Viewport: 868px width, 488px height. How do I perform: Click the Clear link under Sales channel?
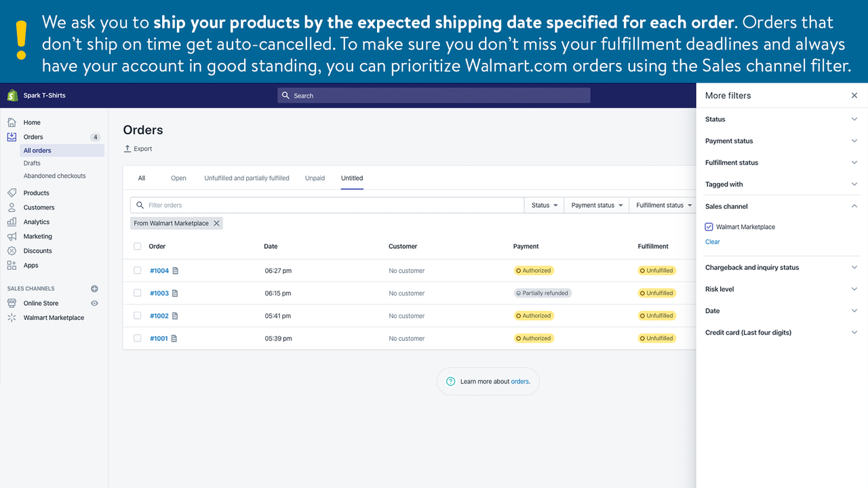pos(712,242)
